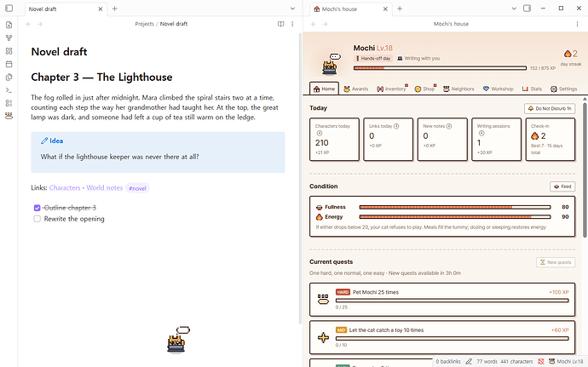Open the Settings tab in Mochi's house

coord(563,89)
